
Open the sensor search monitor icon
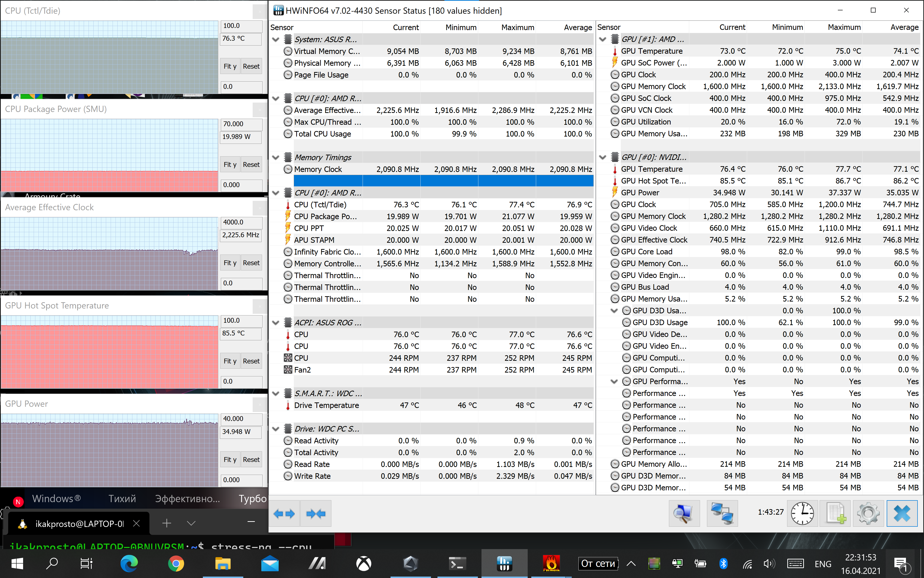(684, 513)
